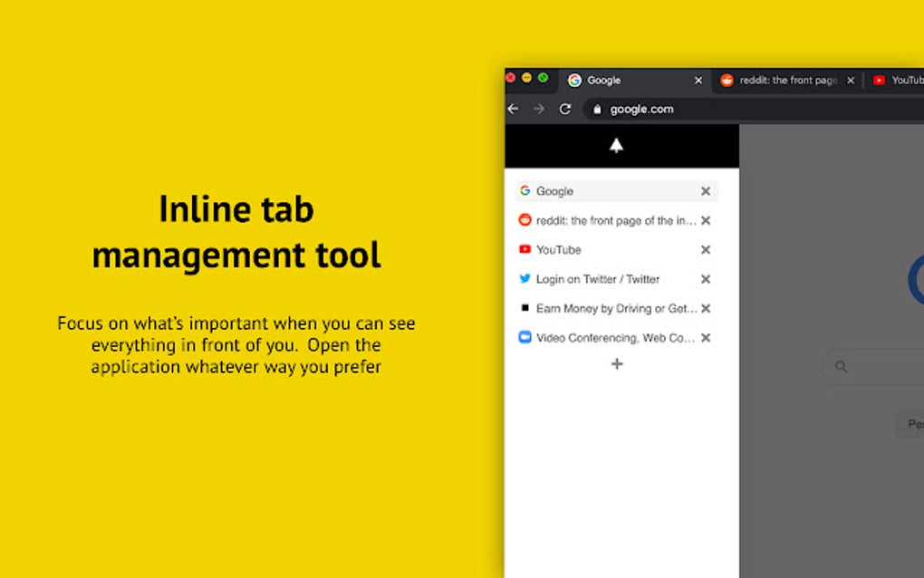Viewport: 924px width, 578px height.
Task: Select the Google favicon in the tab list
Action: pyautogui.click(x=525, y=191)
